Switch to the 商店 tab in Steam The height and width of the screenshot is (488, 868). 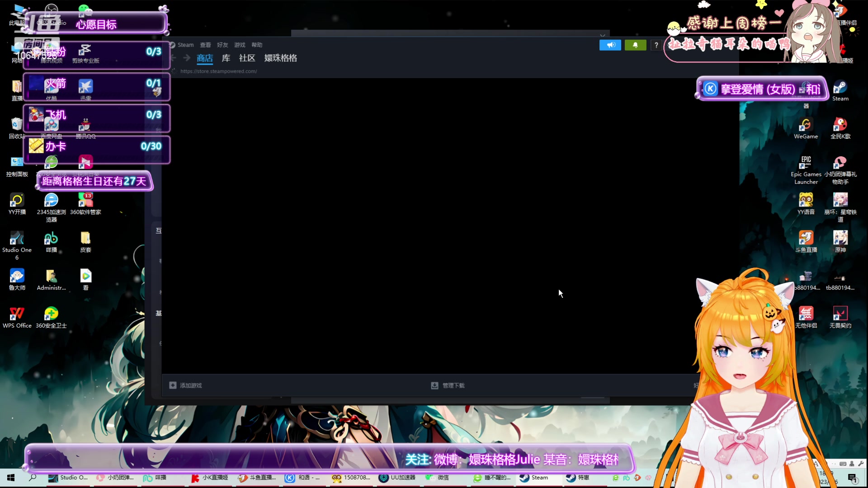pyautogui.click(x=205, y=58)
